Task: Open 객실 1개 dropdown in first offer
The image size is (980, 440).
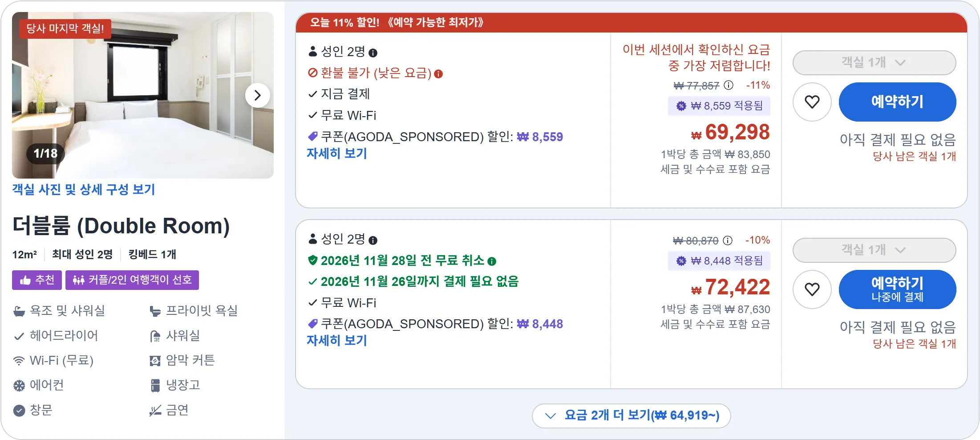Action: [874, 62]
